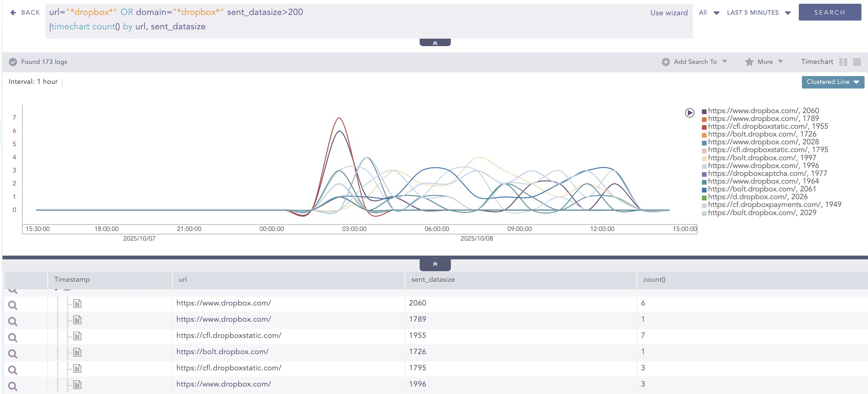
Task: Click the More star icon
Action: (749, 62)
